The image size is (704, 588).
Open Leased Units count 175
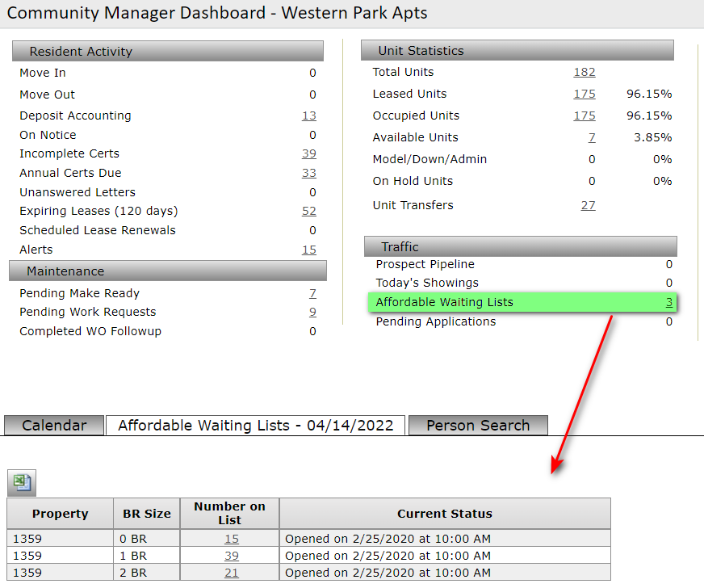point(585,94)
